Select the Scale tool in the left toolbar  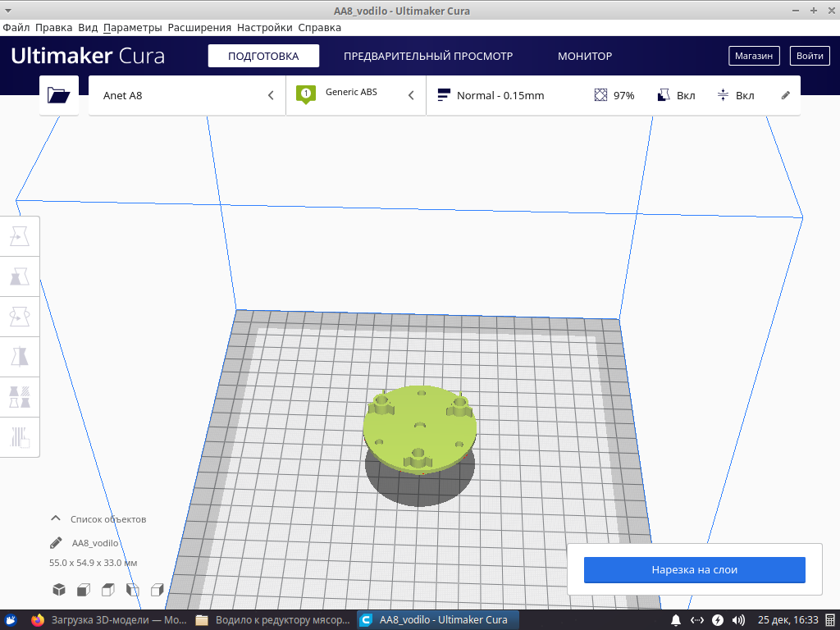point(20,276)
